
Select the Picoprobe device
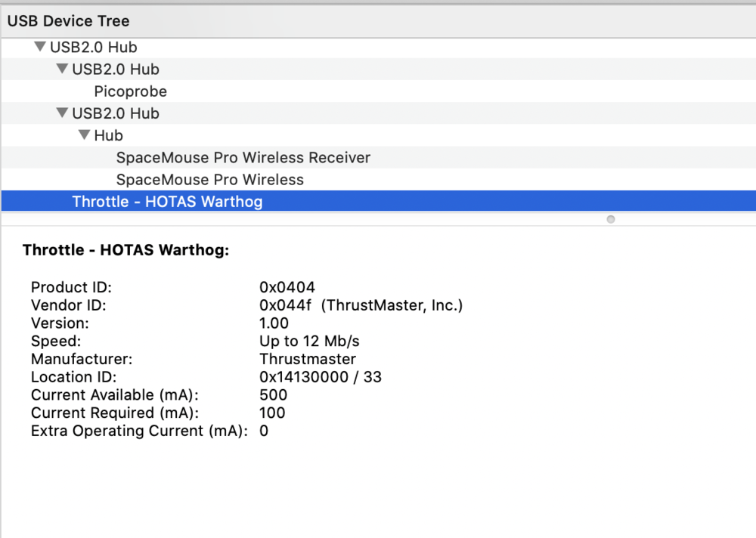pyautogui.click(x=130, y=91)
